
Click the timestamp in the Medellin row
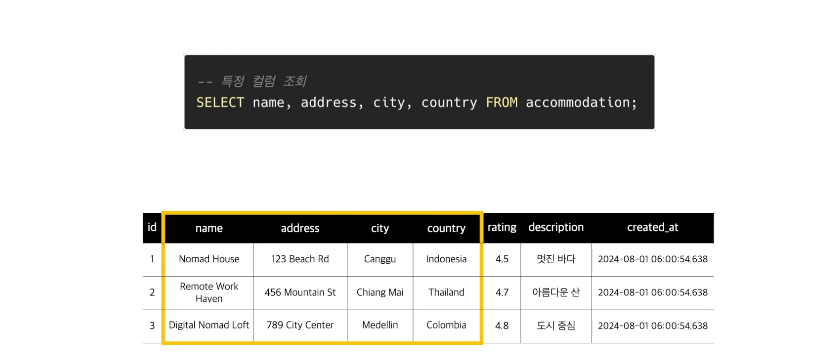[x=653, y=326]
